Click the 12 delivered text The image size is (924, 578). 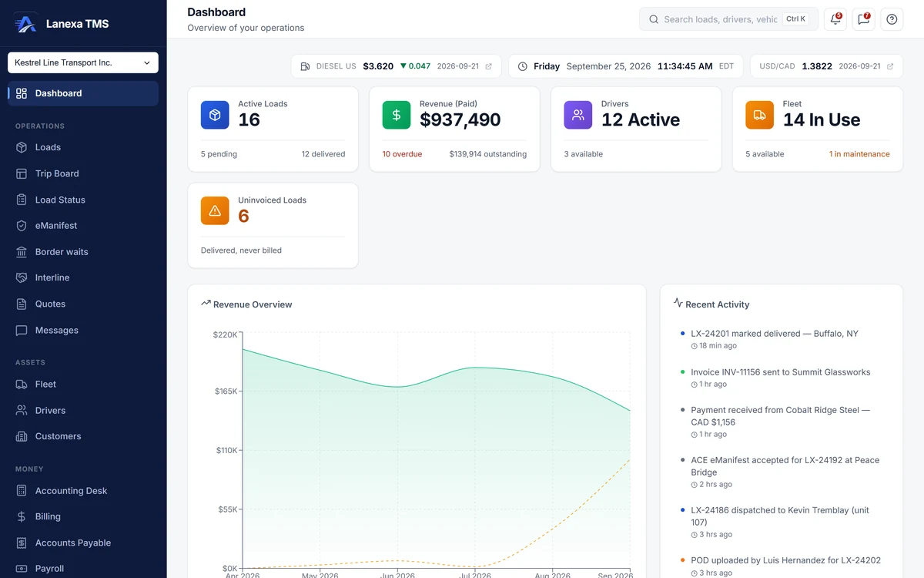pyautogui.click(x=323, y=154)
